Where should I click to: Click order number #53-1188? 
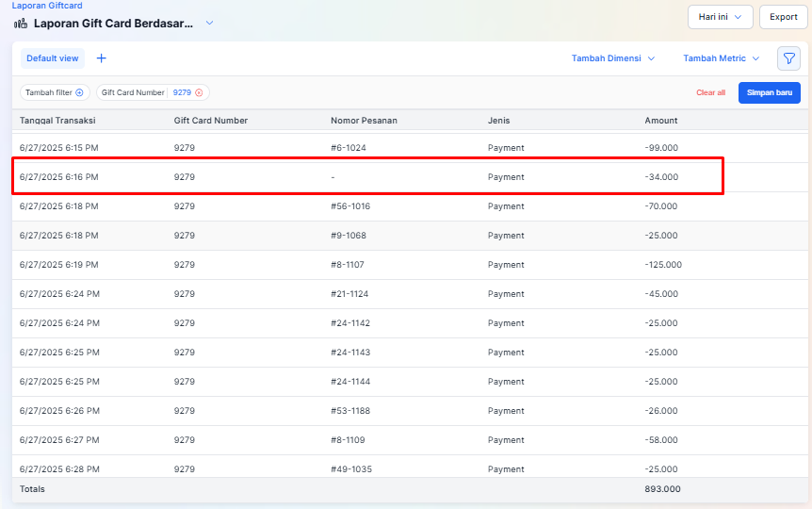click(x=350, y=411)
